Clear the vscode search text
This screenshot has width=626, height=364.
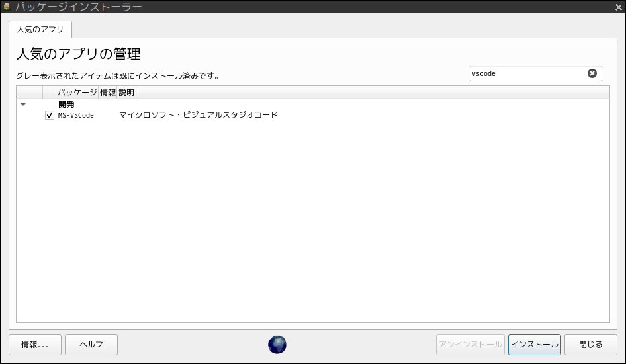[x=592, y=73]
